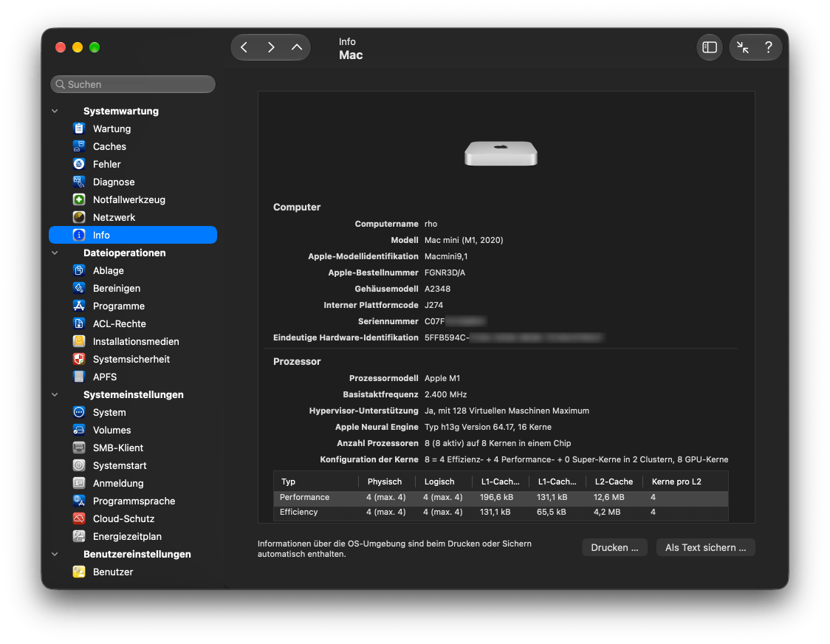830x644 pixels.
Task: Click the green zoom window button
Action: pyautogui.click(x=95, y=47)
